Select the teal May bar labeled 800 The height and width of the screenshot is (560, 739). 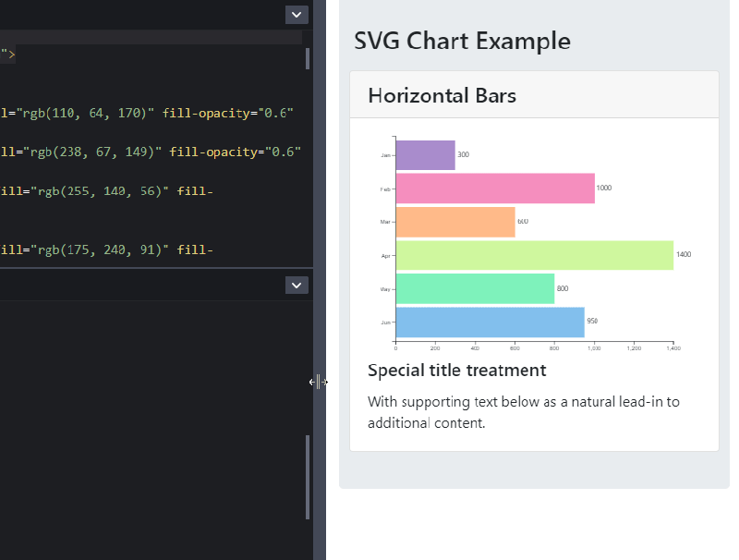tap(474, 287)
